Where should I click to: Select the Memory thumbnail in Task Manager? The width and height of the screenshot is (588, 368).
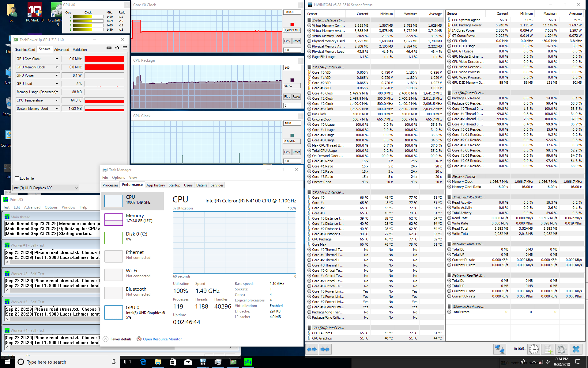coord(114,219)
